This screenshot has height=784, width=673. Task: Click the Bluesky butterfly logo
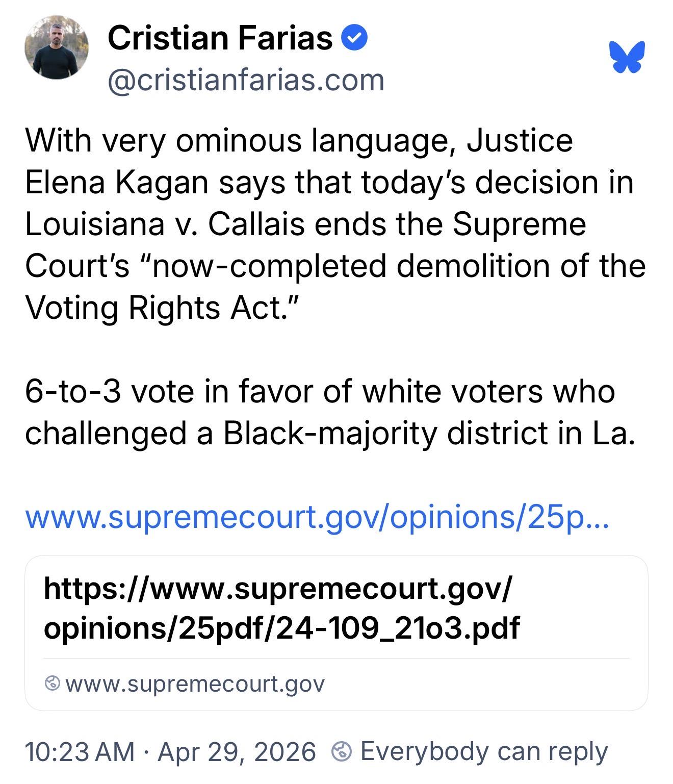point(627,57)
